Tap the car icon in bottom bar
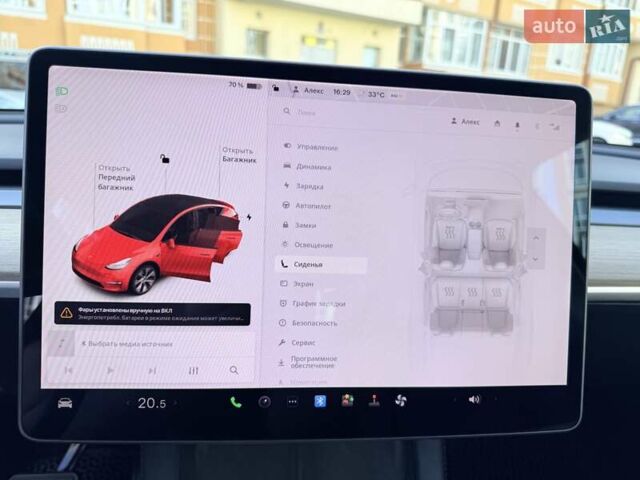The height and width of the screenshot is (480, 640). (65, 403)
